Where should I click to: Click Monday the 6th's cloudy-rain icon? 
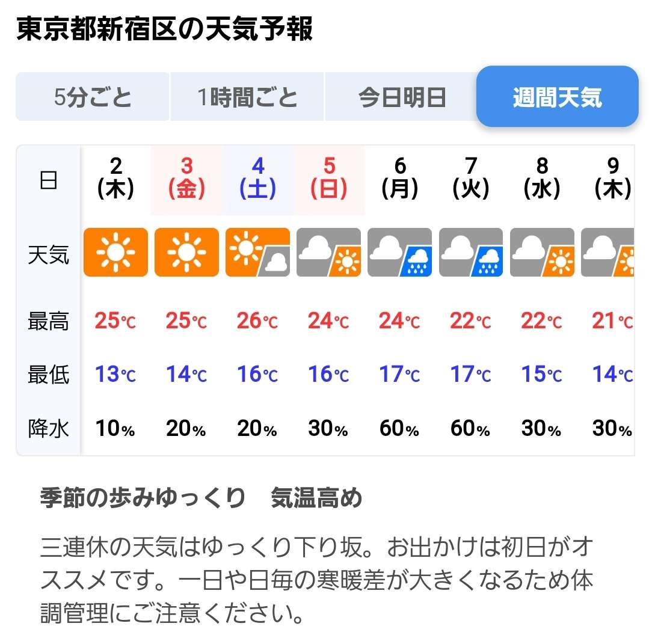click(x=399, y=253)
